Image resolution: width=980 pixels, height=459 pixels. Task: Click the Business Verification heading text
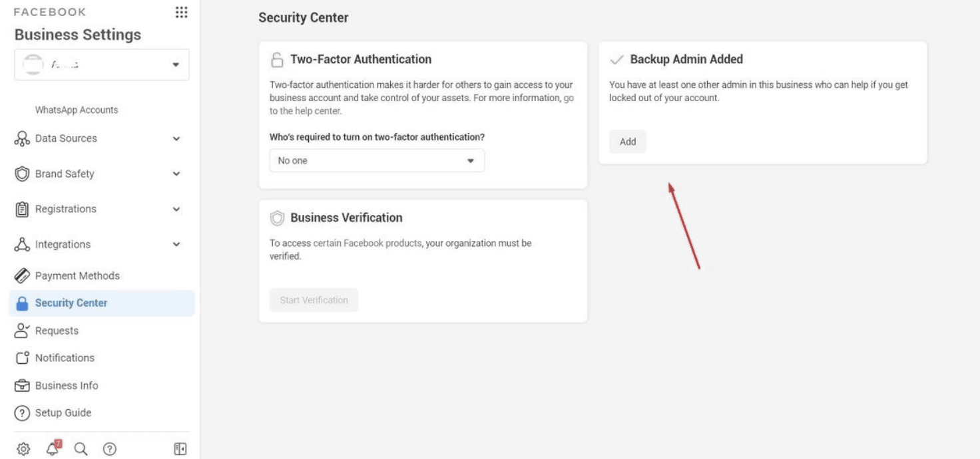click(346, 218)
